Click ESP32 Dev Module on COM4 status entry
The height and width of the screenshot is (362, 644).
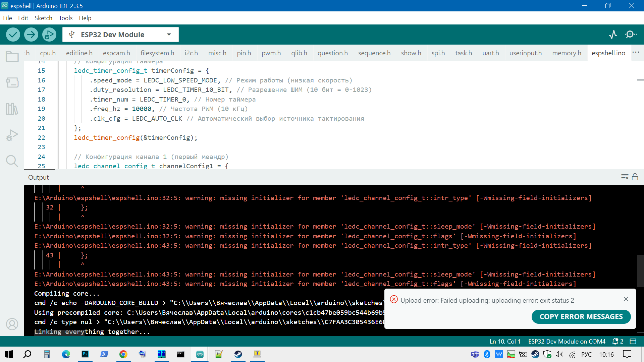(567, 341)
